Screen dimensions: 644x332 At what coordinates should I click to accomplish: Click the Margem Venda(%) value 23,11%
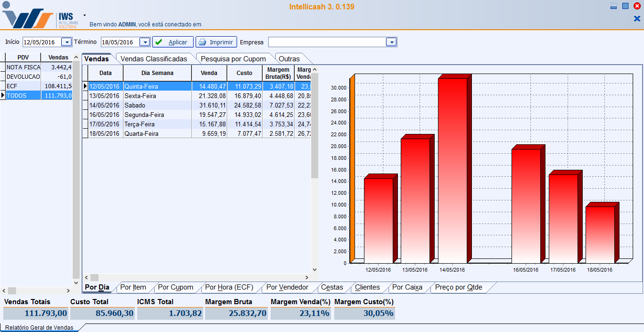point(301,313)
